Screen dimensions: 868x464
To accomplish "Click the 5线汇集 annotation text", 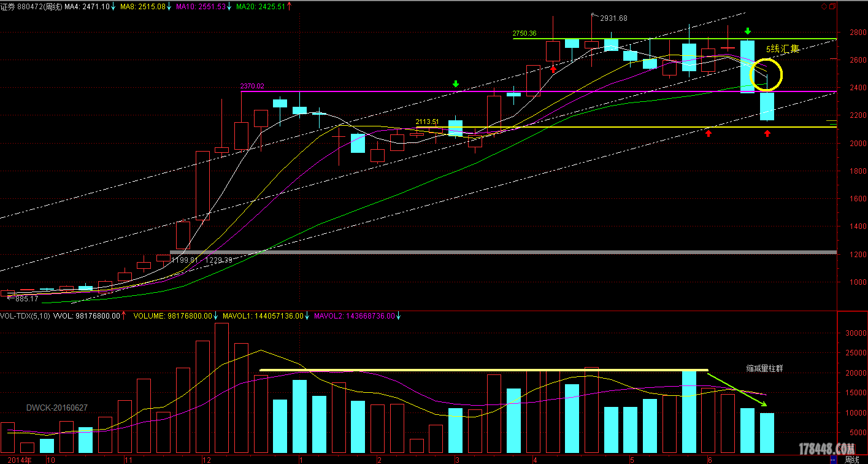I will coord(783,49).
